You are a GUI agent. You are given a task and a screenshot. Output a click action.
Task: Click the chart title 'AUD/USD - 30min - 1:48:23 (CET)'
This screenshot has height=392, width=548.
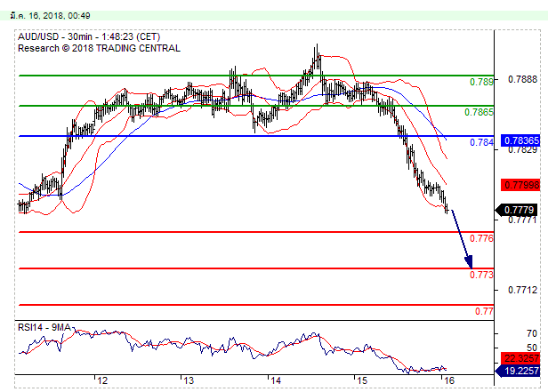[x=89, y=36]
